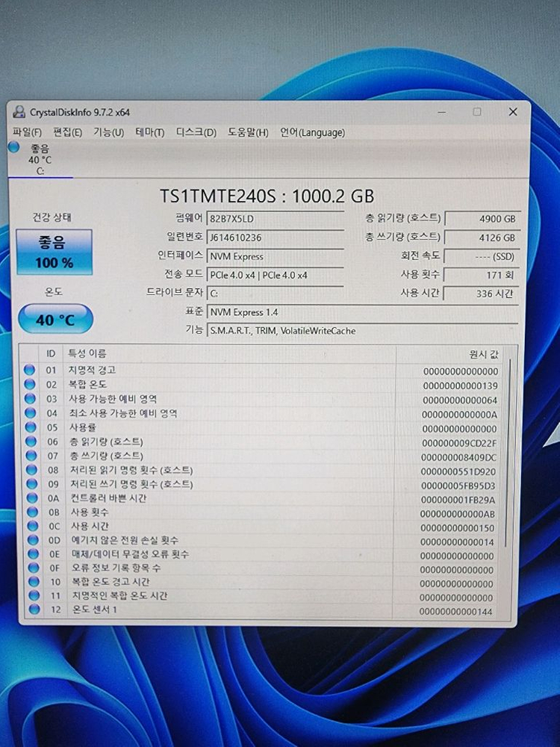
Task: Click the status icon for 02 복합 온도
Action: pyautogui.click(x=30, y=384)
